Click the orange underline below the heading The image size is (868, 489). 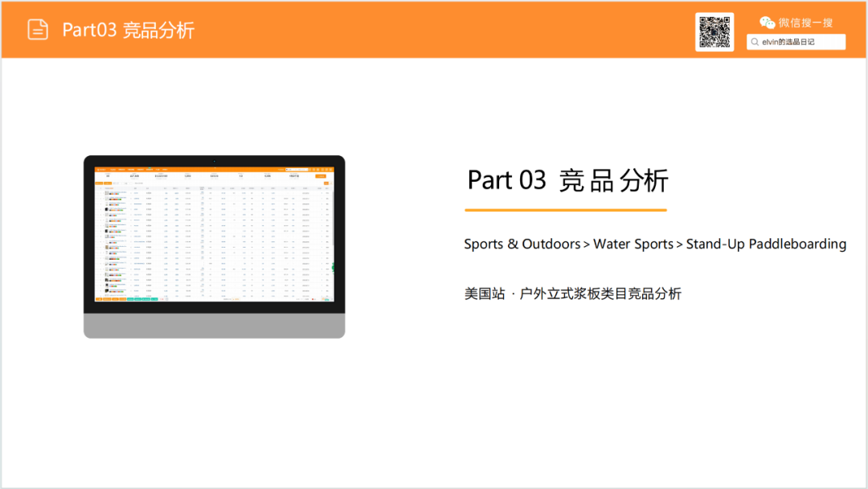point(565,210)
